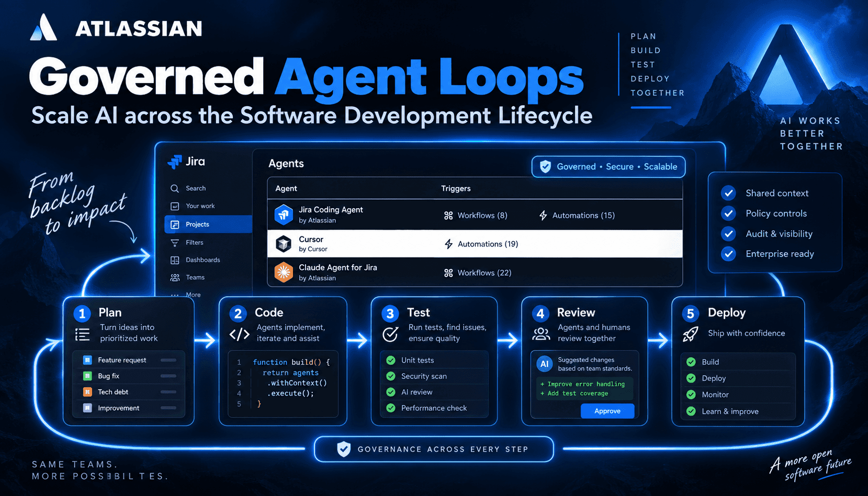Click the Triggers column header

[456, 188]
